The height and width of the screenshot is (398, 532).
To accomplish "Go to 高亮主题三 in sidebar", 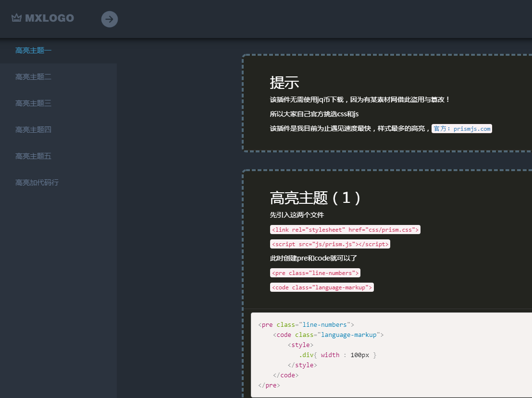I will [x=33, y=103].
